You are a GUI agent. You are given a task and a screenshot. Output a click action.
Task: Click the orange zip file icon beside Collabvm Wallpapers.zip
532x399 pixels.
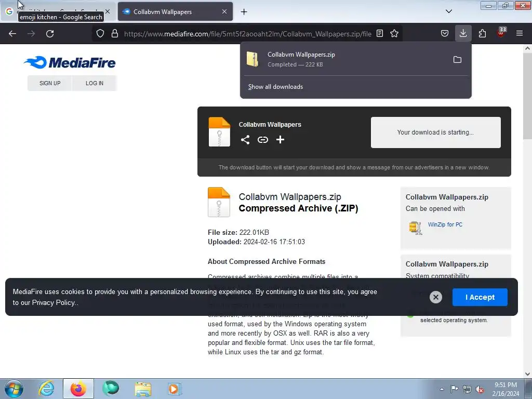coord(219,202)
